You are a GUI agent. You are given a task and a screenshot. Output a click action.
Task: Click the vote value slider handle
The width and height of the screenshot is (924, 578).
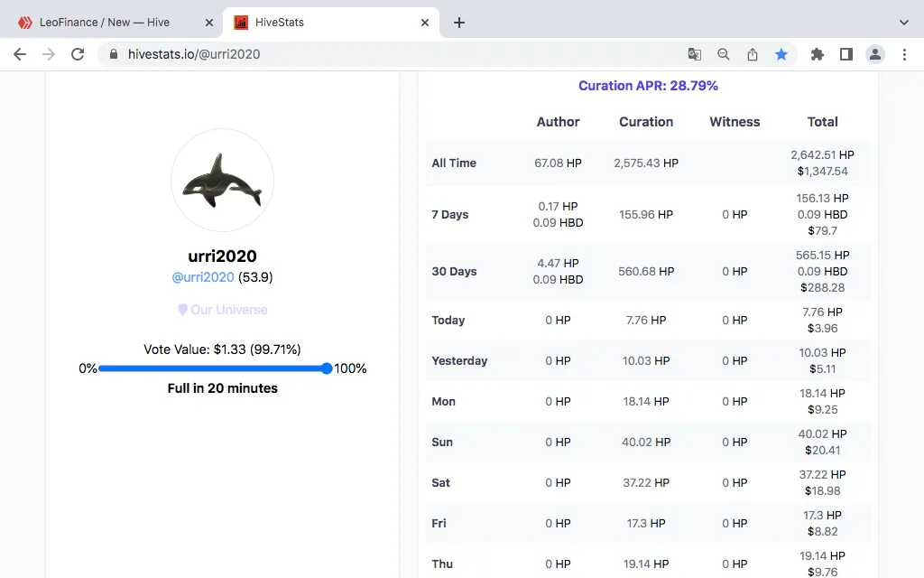pos(327,368)
